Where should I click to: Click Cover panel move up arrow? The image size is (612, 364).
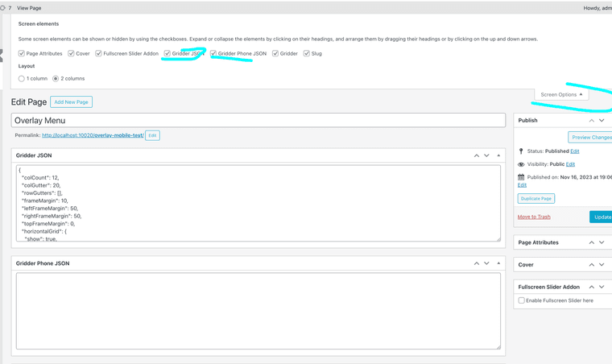pyautogui.click(x=591, y=264)
